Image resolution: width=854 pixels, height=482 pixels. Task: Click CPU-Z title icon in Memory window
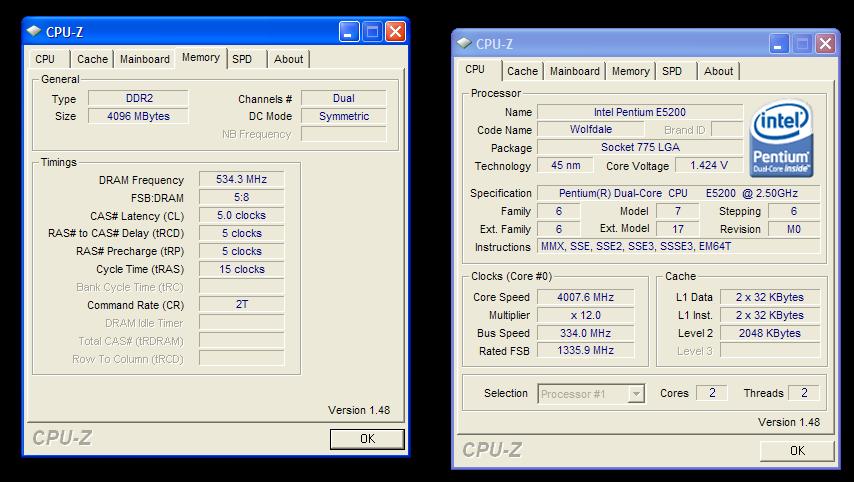34,32
